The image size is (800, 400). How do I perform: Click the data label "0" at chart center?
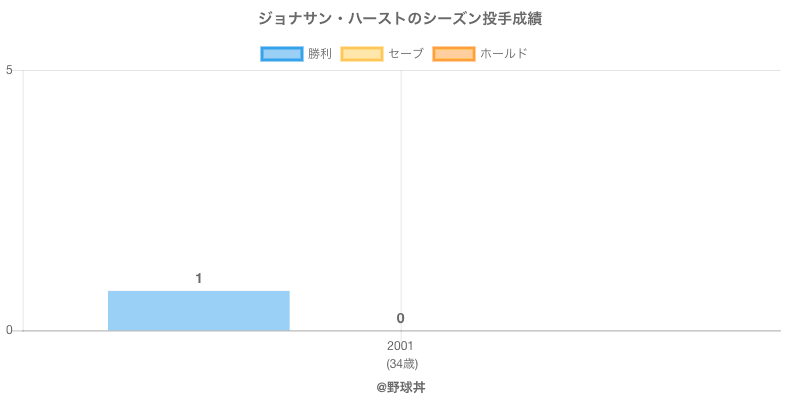[x=400, y=318]
